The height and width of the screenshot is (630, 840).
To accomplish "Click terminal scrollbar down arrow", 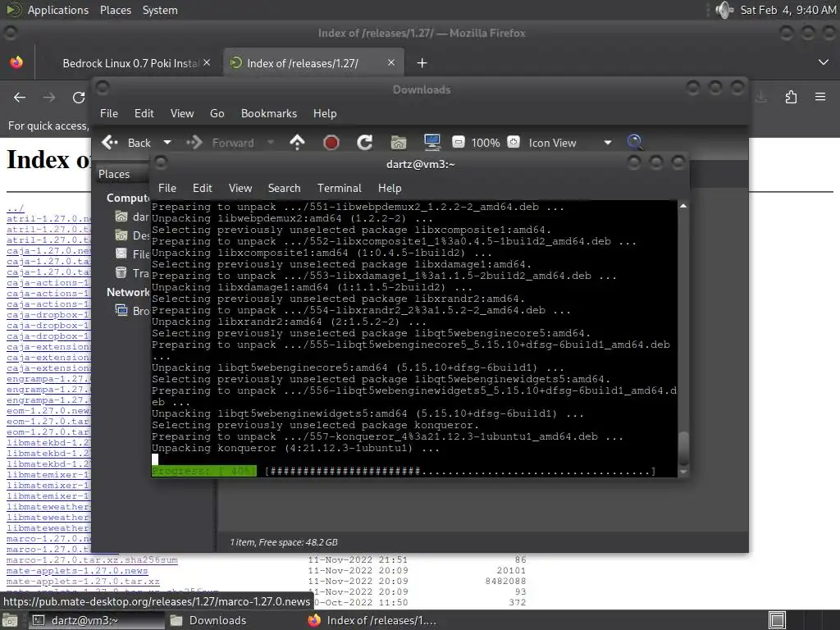I will click(683, 472).
